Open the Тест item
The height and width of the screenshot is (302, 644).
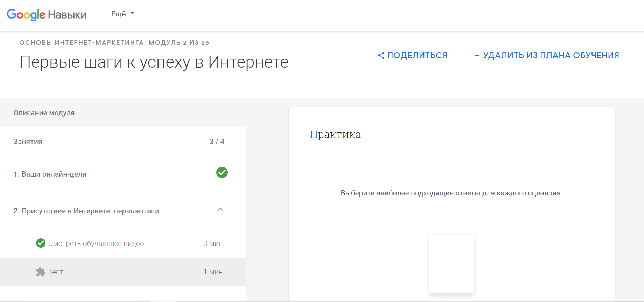coord(123,272)
